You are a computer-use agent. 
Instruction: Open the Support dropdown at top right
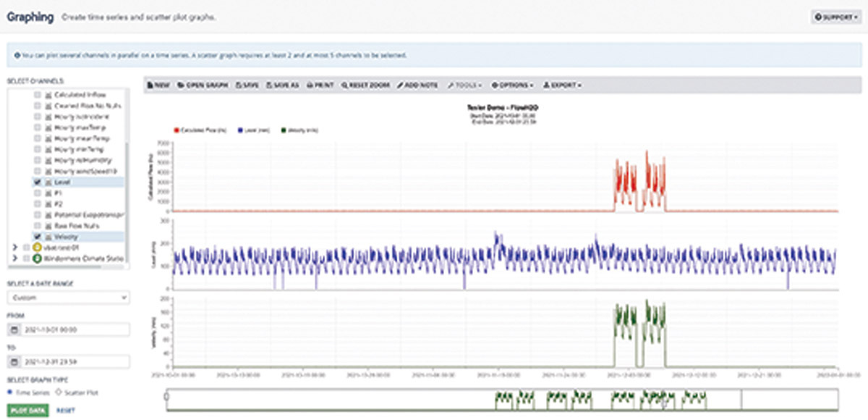(x=837, y=17)
